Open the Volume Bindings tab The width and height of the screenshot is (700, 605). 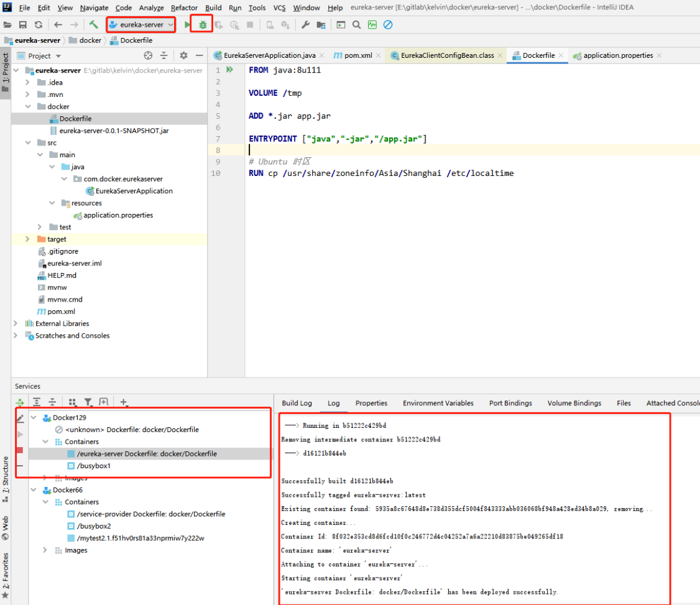coord(574,403)
